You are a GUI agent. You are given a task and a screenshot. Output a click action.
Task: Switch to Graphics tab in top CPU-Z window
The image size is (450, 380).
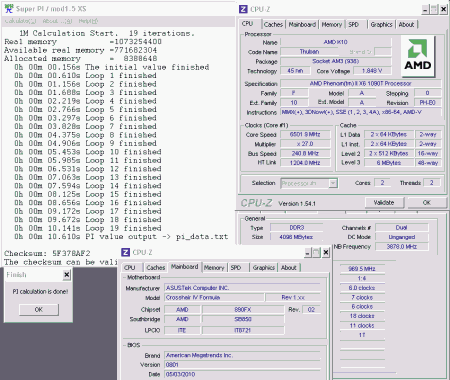tap(381, 24)
